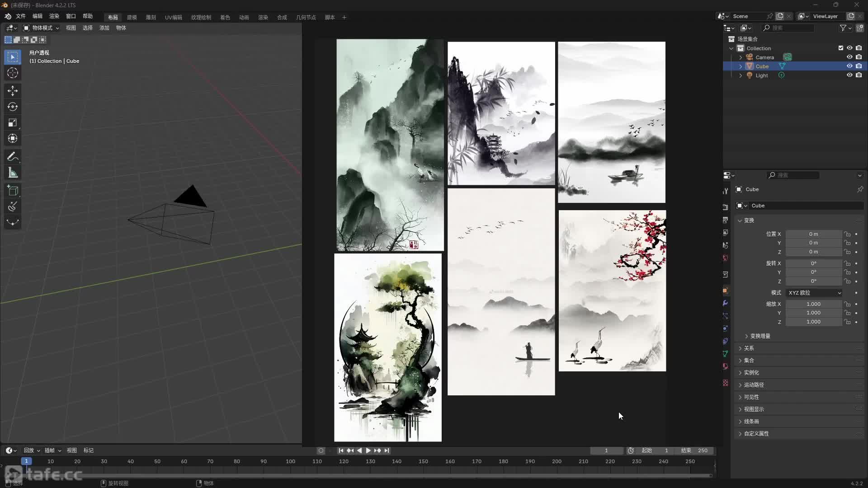The image size is (868, 488).
Task: Open the timeline 标记 menu
Action: coord(89,450)
